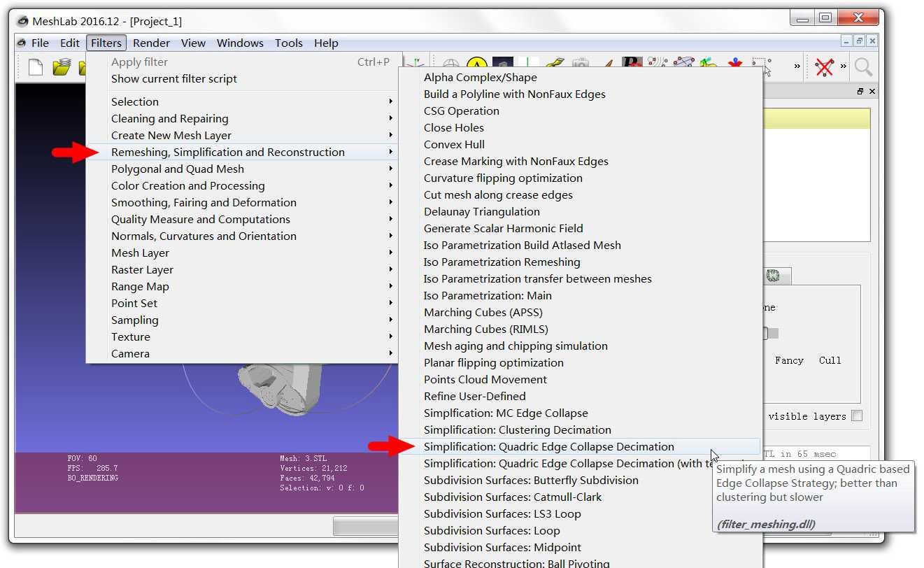Open the File menu
Viewport: 924px width, 568px height.
click(x=41, y=43)
